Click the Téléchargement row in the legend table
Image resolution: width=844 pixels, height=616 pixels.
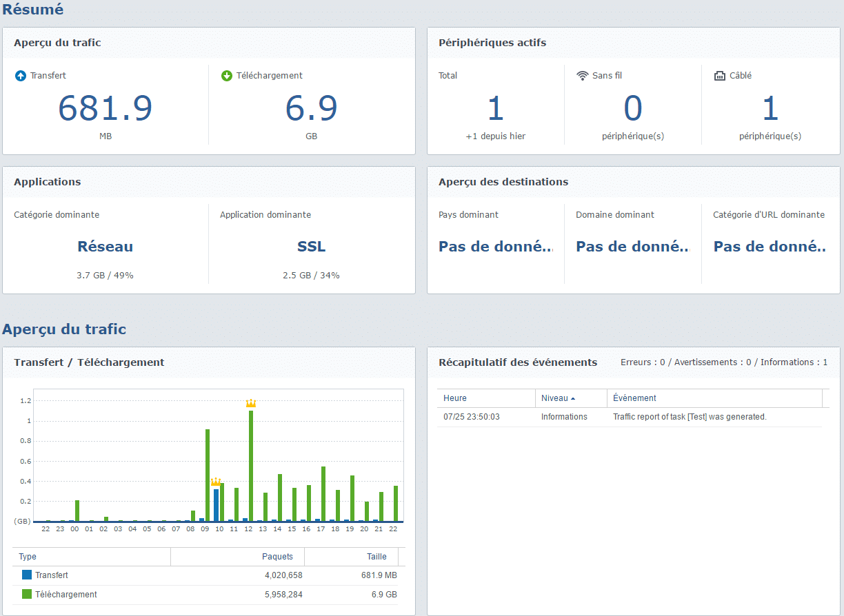(x=205, y=595)
